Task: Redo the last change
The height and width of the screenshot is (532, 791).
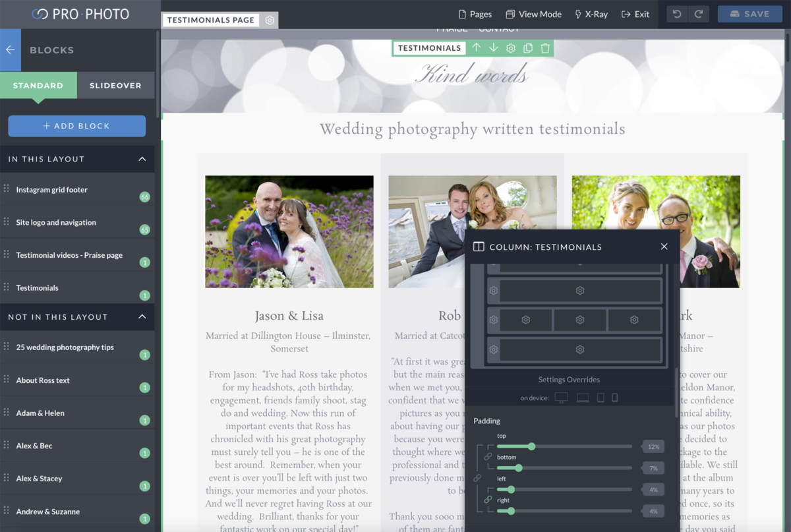Action: click(699, 14)
